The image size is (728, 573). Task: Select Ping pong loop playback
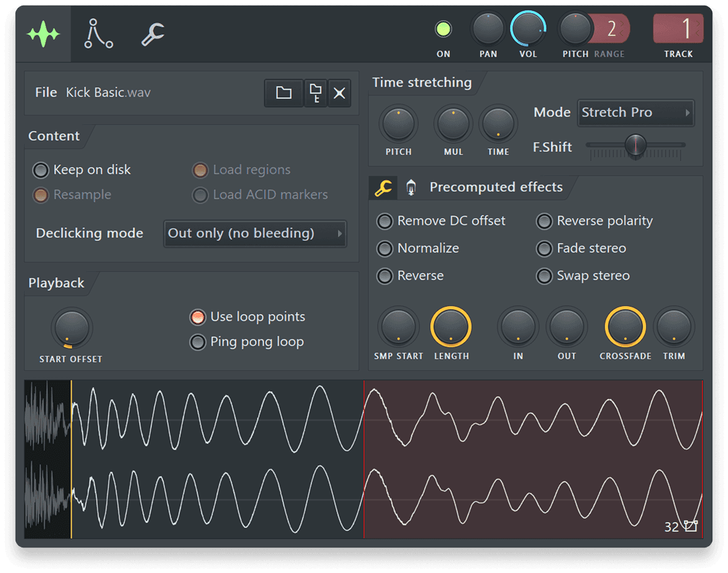(198, 342)
